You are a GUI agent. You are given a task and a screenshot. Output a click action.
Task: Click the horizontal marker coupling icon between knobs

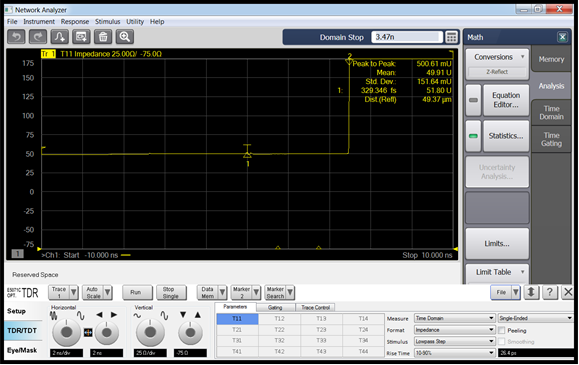(88, 332)
